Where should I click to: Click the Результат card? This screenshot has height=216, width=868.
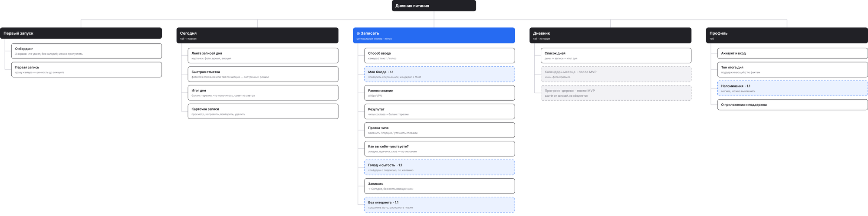click(x=440, y=111)
